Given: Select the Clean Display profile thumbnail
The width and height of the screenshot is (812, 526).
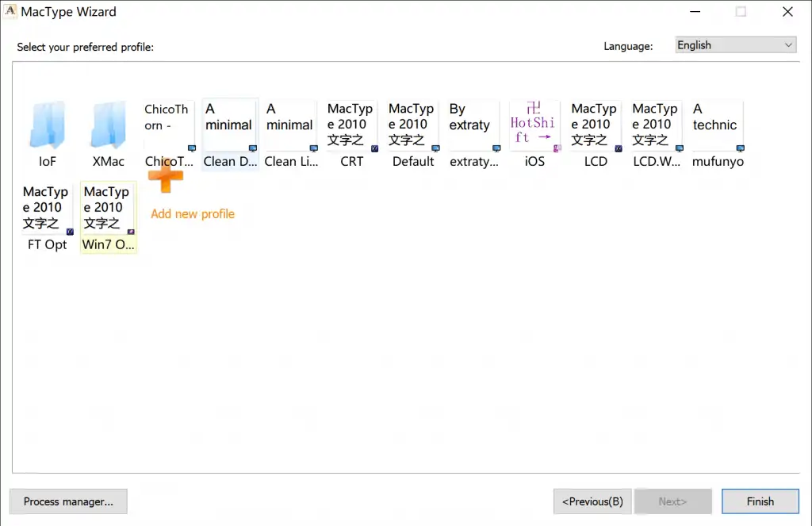Looking at the screenshot, I should [x=229, y=123].
